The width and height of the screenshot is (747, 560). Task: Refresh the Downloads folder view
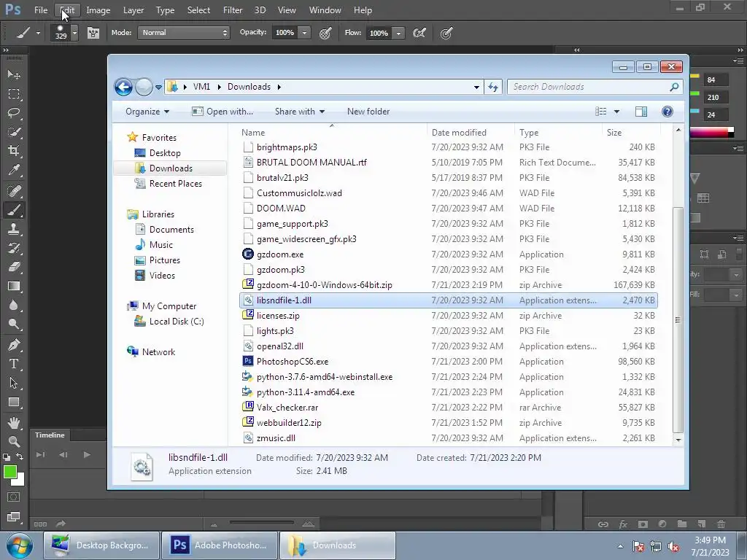[493, 87]
